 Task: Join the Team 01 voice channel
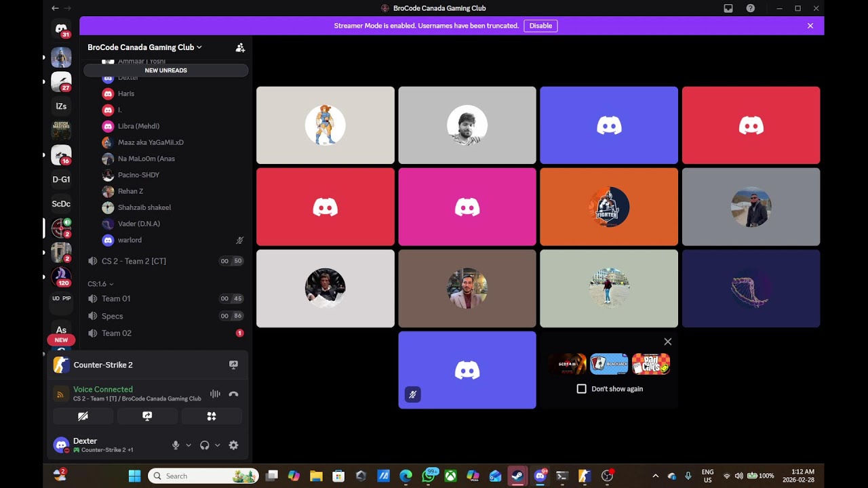click(x=165, y=298)
